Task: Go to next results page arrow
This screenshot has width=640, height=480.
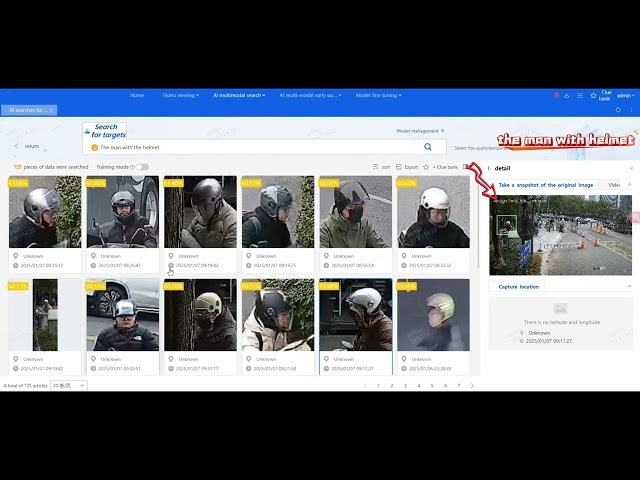Action: click(x=472, y=385)
